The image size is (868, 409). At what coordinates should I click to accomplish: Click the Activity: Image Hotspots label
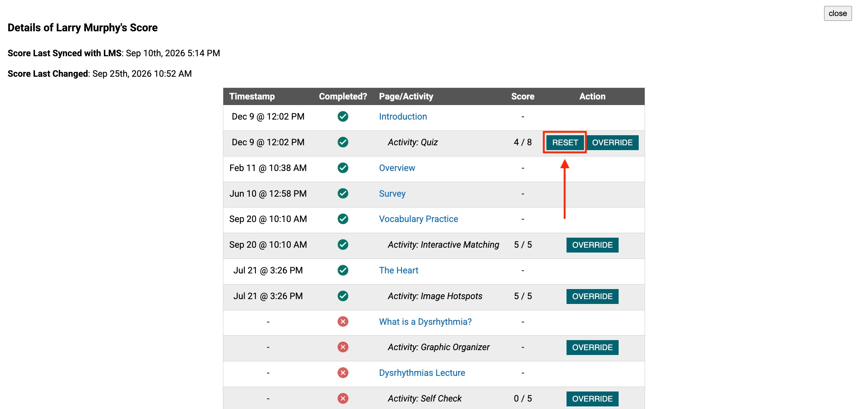pyautogui.click(x=435, y=296)
